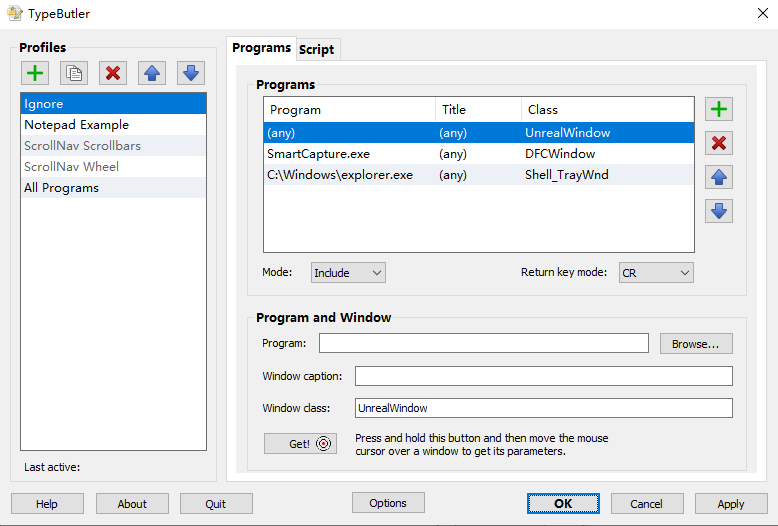
Task: Sort by the Title column header
Action: point(478,110)
